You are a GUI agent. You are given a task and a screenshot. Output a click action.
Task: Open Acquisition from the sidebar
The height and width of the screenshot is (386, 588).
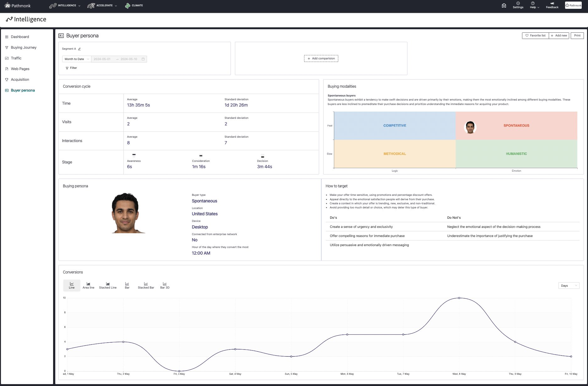(x=21, y=80)
